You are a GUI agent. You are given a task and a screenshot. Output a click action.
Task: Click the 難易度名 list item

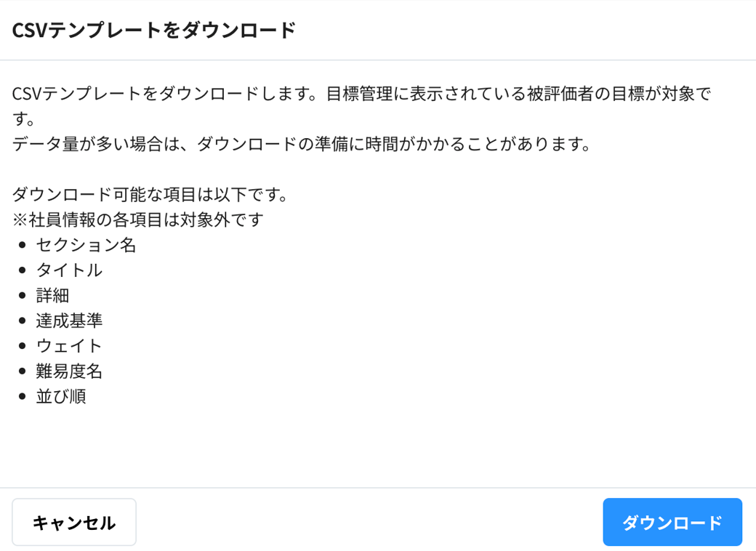click(69, 371)
